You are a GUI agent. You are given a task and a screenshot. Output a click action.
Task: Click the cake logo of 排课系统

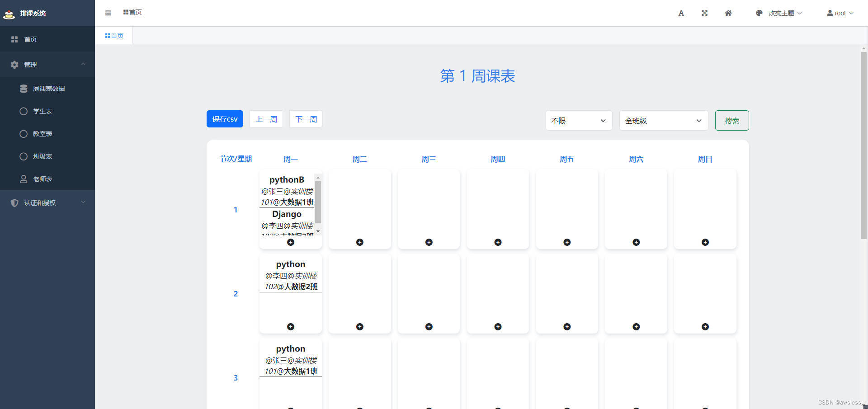pos(9,14)
